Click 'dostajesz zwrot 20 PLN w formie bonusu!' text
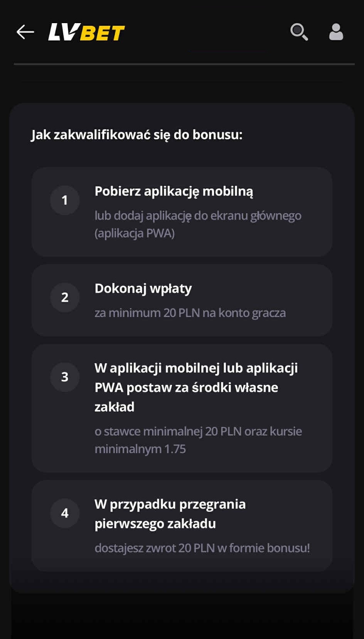This screenshot has width=364, height=639. (202, 548)
